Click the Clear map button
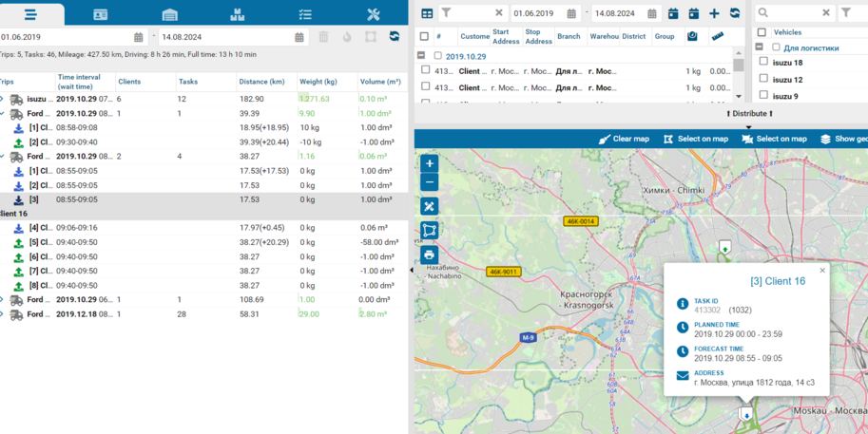The image size is (868, 434). click(623, 139)
